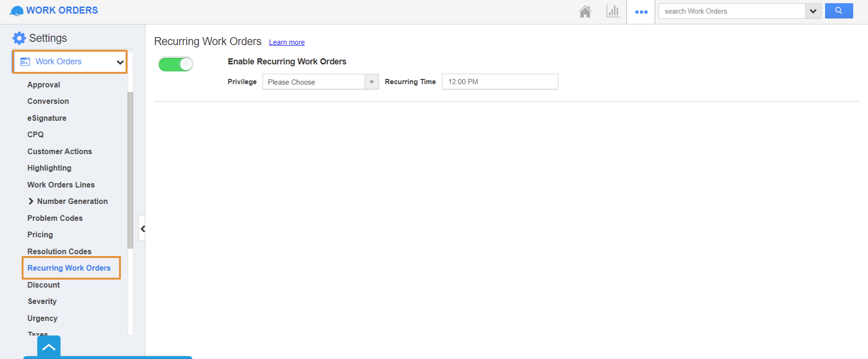Open the three-dots more menu
Image resolution: width=868 pixels, height=359 pixels.
(x=641, y=12)
